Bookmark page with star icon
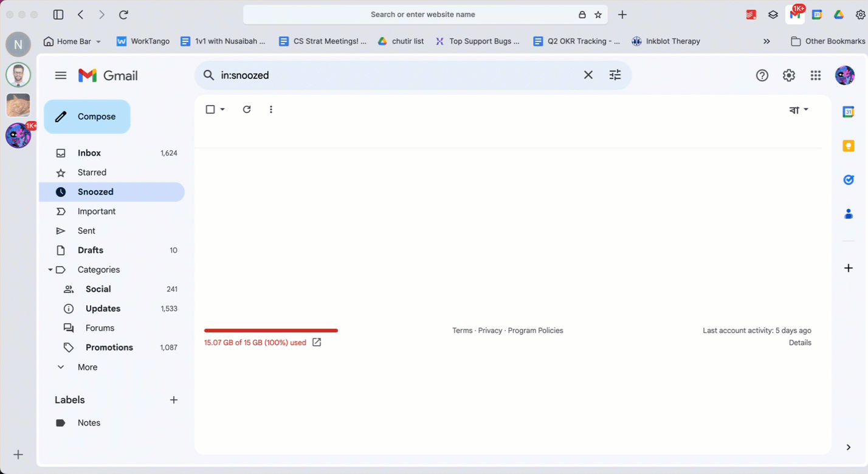The height and width of the screenshot is (474, 868). point(598,15)
